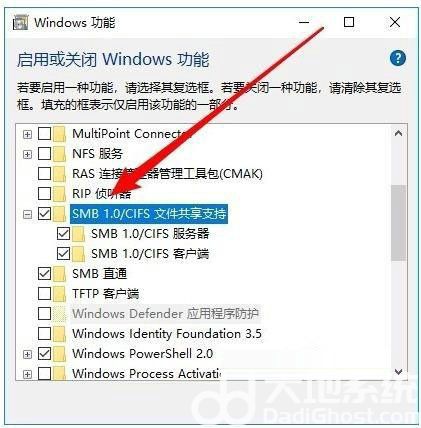Click the scrollbar up arrow in list
421x428 pixels.
coord(398,133)
